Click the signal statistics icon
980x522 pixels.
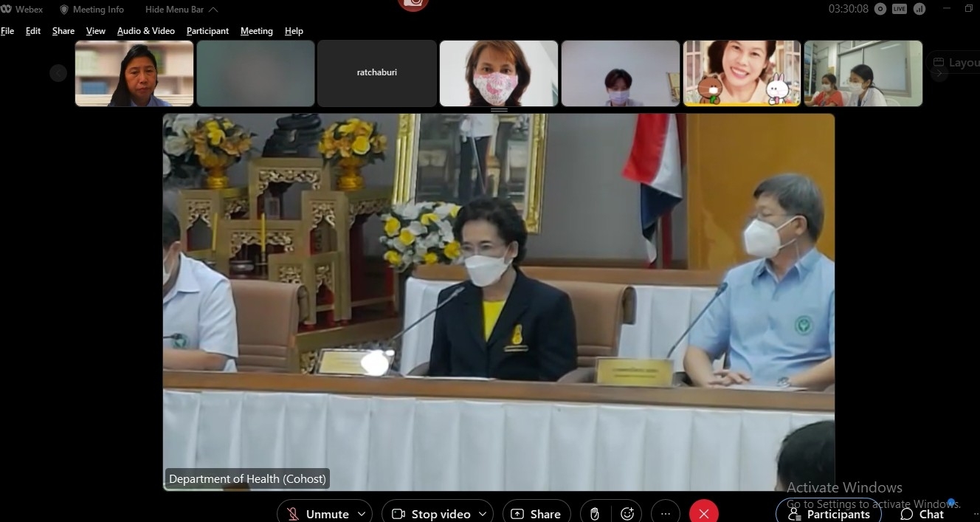tap(919, 9)
